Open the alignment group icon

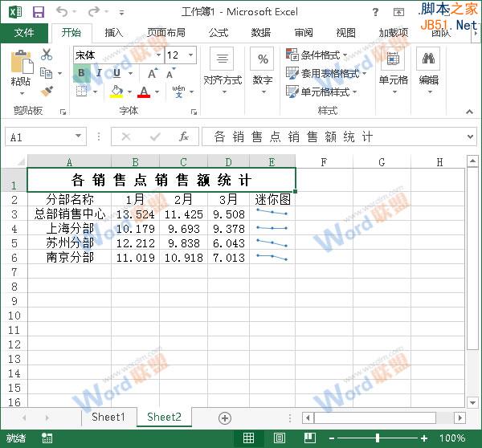click(x=222, y=59)
